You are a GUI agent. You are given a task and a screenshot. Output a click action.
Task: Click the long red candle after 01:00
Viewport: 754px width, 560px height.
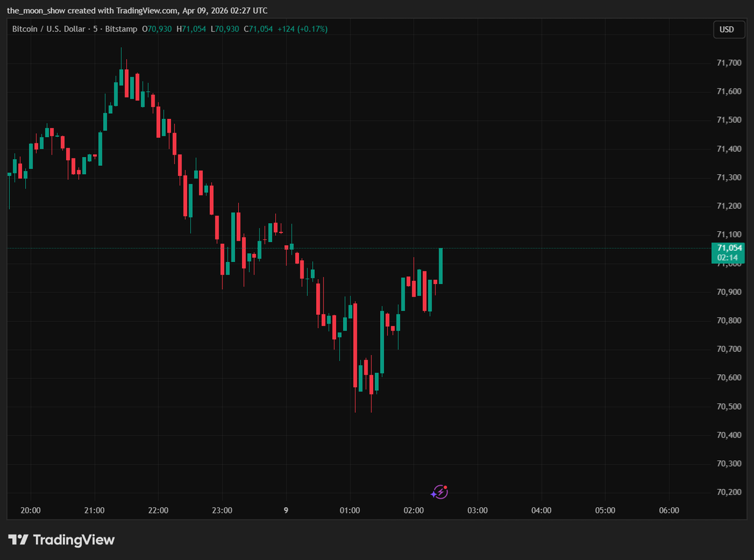pos(356,346)
